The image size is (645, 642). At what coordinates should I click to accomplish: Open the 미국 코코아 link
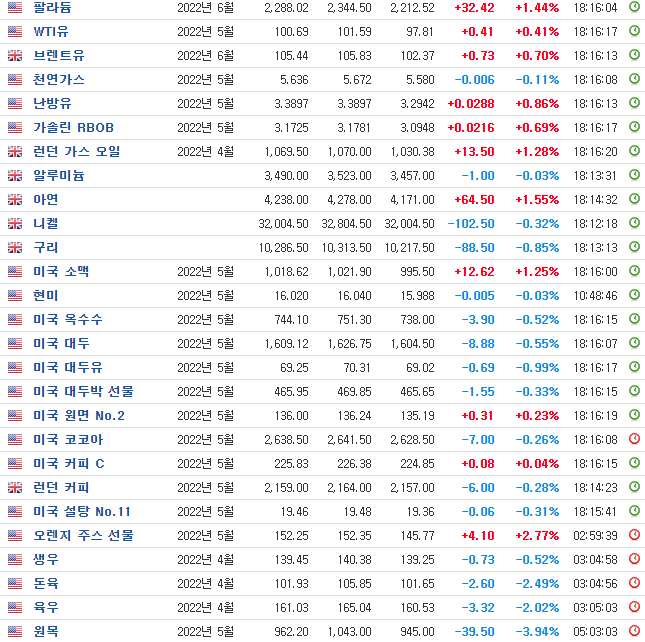click(67, 439)
